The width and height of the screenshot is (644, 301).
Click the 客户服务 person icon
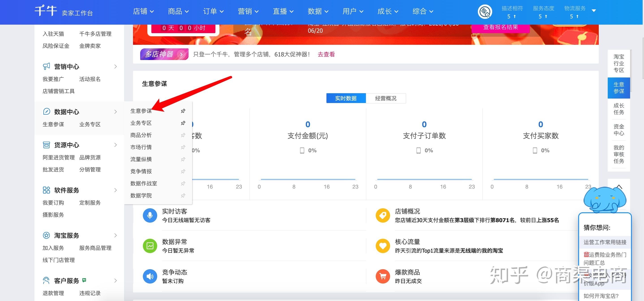[x=47, y=280]
